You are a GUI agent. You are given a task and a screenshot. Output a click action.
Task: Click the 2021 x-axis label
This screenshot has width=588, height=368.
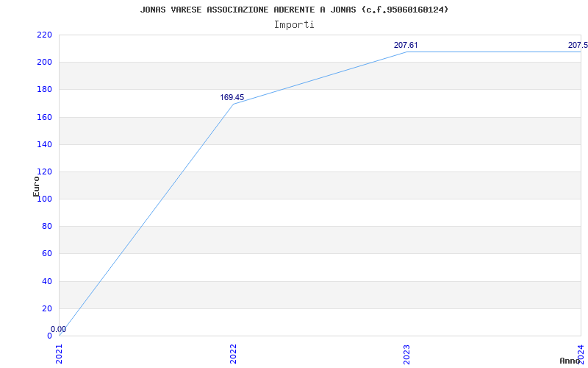pyautogui.click(x=60, y=354)
